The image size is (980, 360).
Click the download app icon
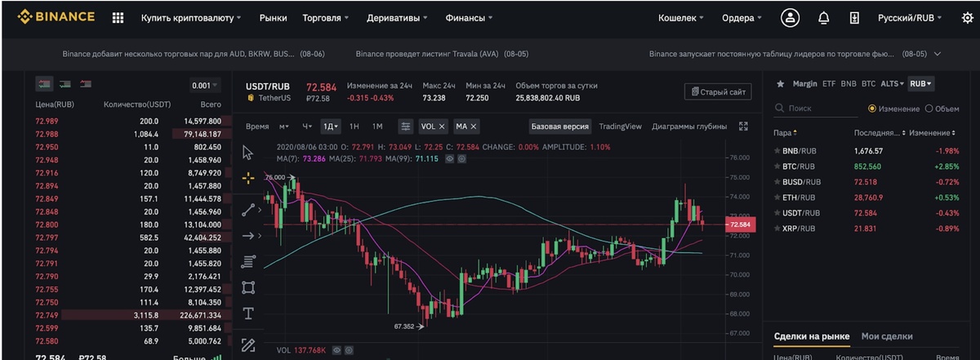854,17
